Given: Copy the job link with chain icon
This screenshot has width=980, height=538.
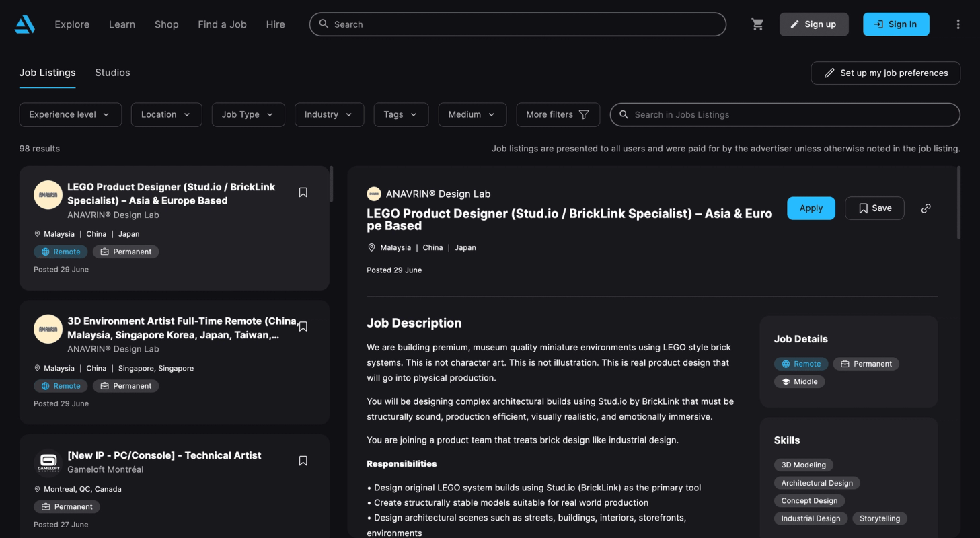Looking at the screenshot, I should [x=926, y=208].
